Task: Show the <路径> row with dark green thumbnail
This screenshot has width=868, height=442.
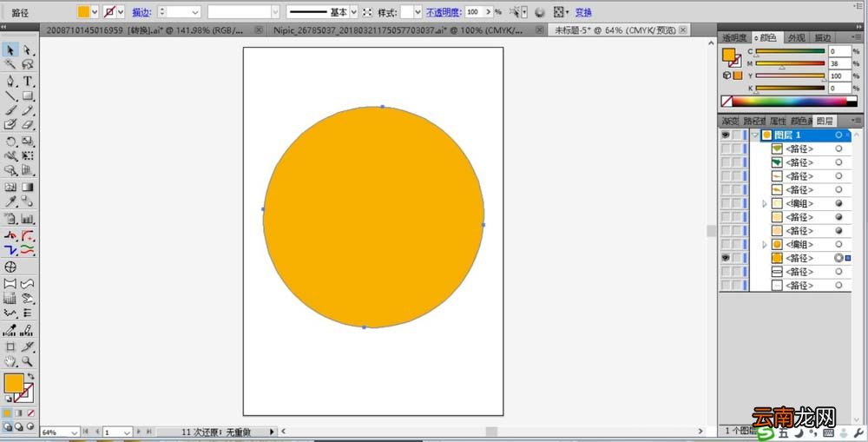Action: pos(725,162)
